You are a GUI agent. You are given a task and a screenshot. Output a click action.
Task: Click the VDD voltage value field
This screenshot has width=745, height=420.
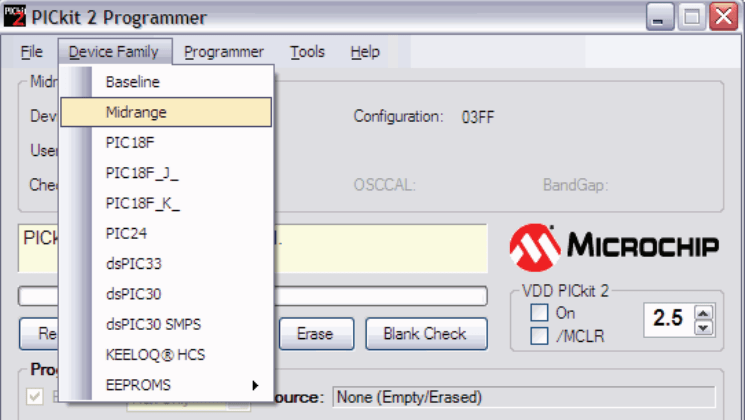[668, 319]
